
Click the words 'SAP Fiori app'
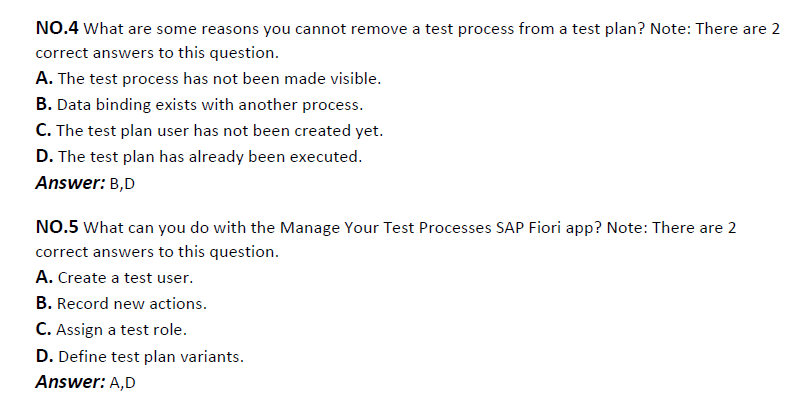pos(548,228)
